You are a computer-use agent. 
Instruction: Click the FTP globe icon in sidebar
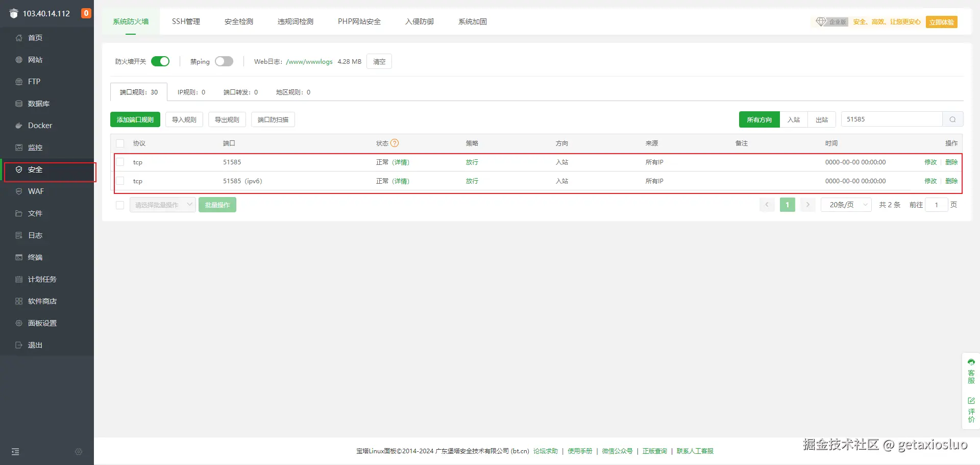[x=19, y=82]
